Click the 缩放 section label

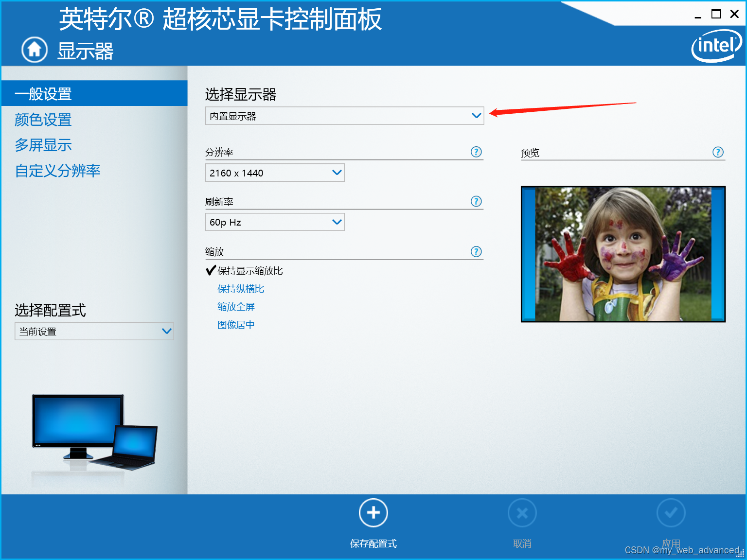tap(214, 251)
